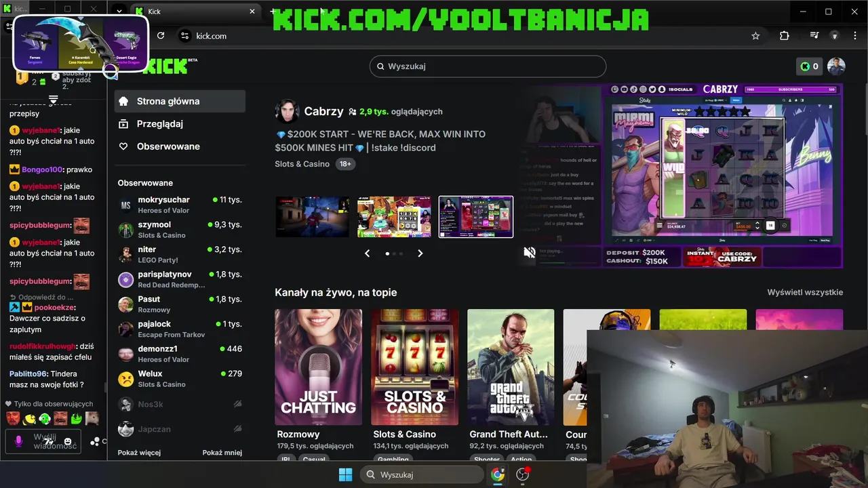Viewport: 868px width, 488px height.
Task: Open Chrome from the taskbar
Action: (x=498, y=474)
